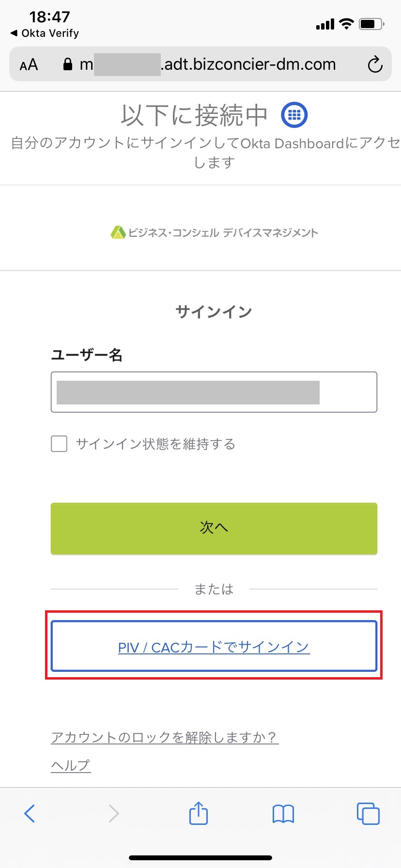Image resolution: width=401 pixels, height=868 pixels.
Task: Tap the Safari back arrow
Action: 30,813
